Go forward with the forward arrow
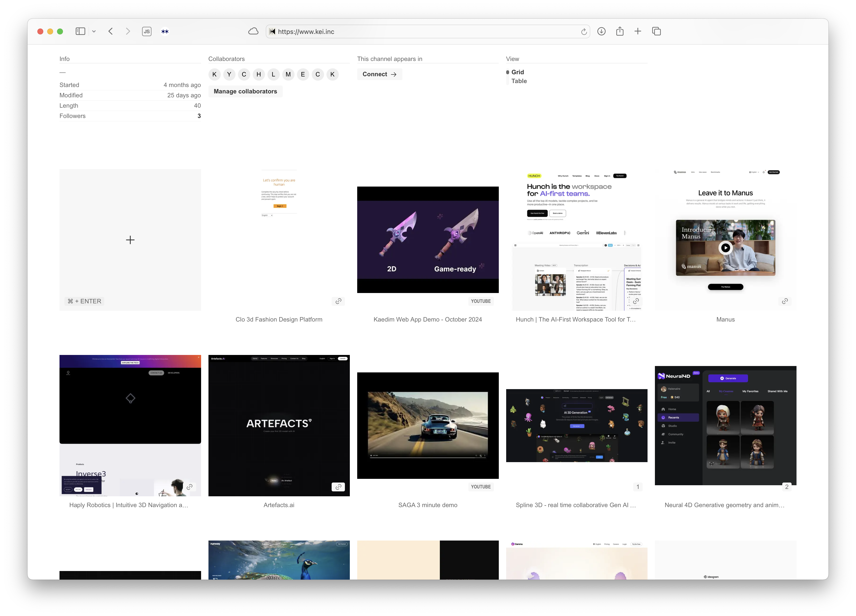 tap(128, 31)
